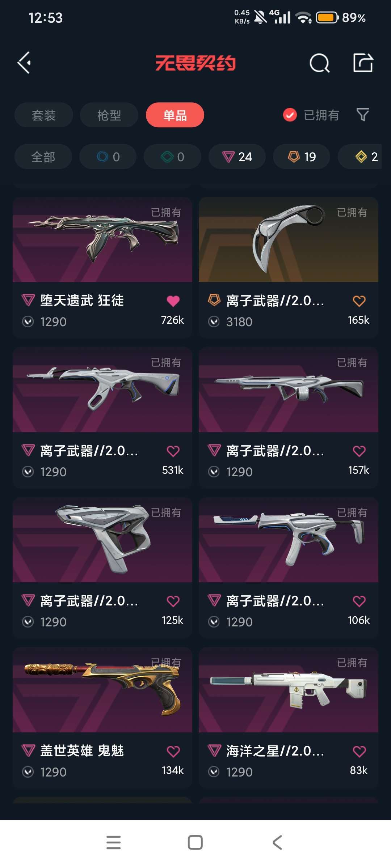Toggle the 已拥有 owned checkbox
The height and width of the screenshot is (868, 391).
tap(290, 115)
